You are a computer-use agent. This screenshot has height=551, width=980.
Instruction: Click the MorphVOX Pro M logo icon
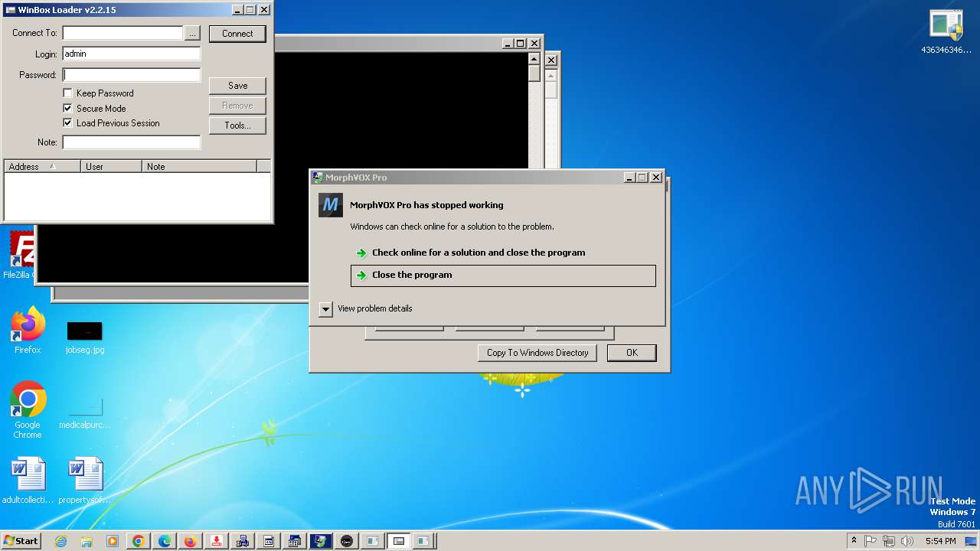tap(331, 205)
